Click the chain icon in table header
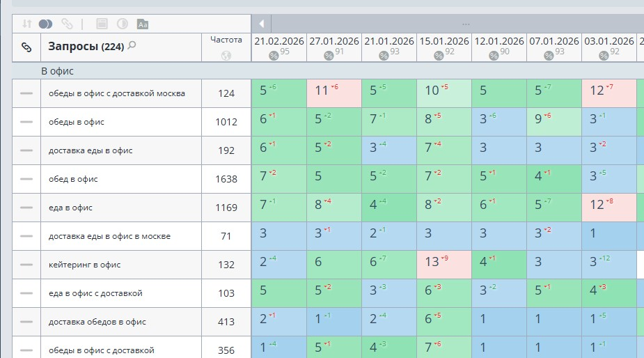The image size is (644, 358). [x=26, y=47]
